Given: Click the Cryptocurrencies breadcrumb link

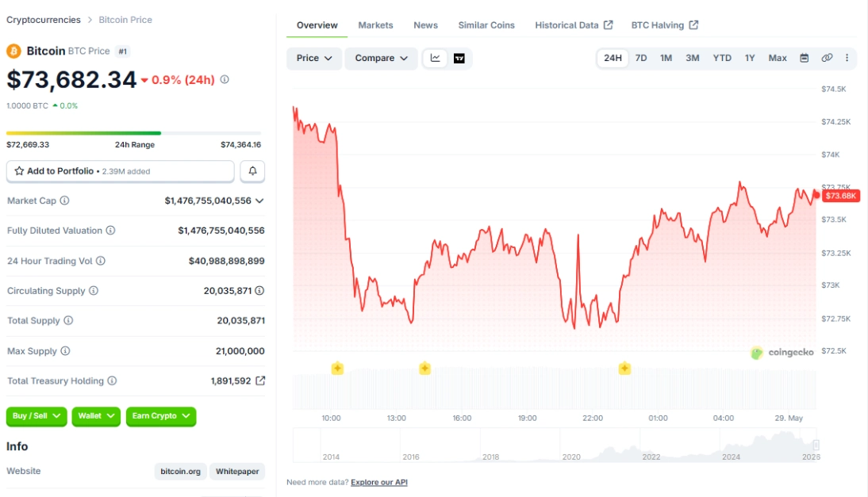Looking at the screenshot, I should click(43, 20).
